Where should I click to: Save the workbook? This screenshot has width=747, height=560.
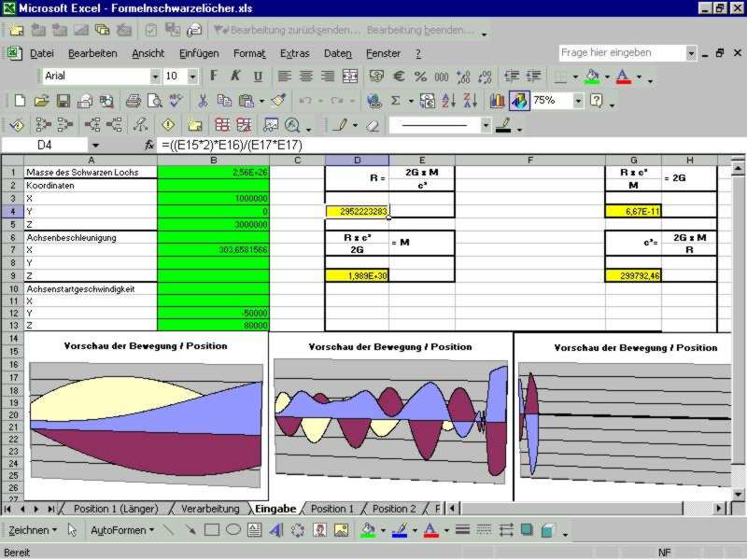coord(63,101)
